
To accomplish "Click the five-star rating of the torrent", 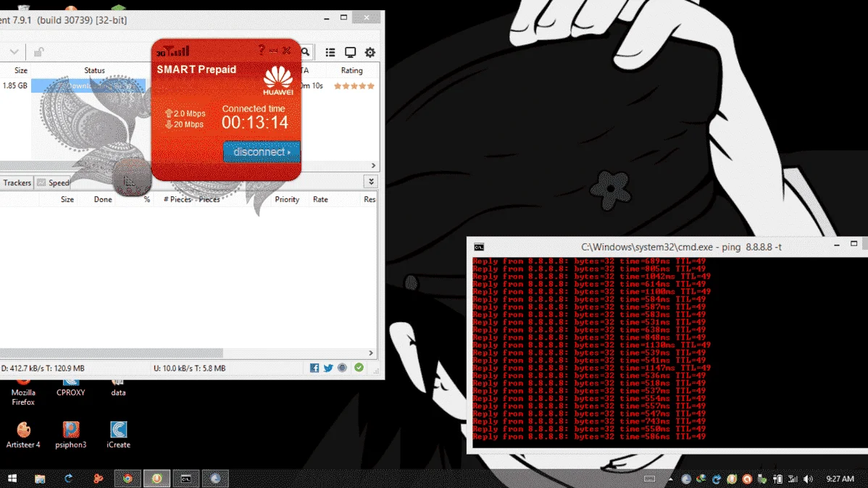I will pos(354,85).
